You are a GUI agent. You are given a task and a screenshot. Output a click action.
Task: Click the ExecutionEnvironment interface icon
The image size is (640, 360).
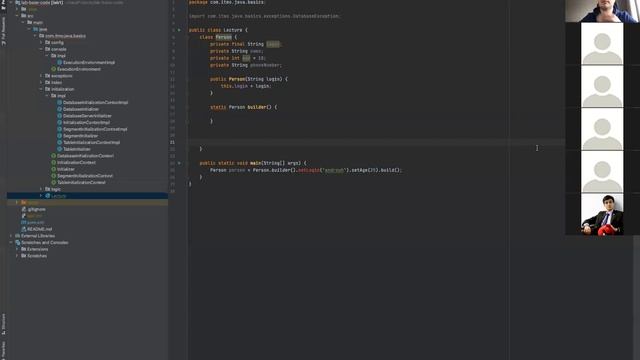tap(53, 69)
